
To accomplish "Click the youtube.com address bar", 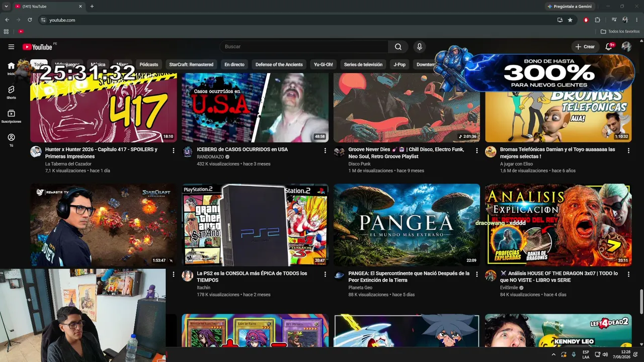I will coord(297,20).
